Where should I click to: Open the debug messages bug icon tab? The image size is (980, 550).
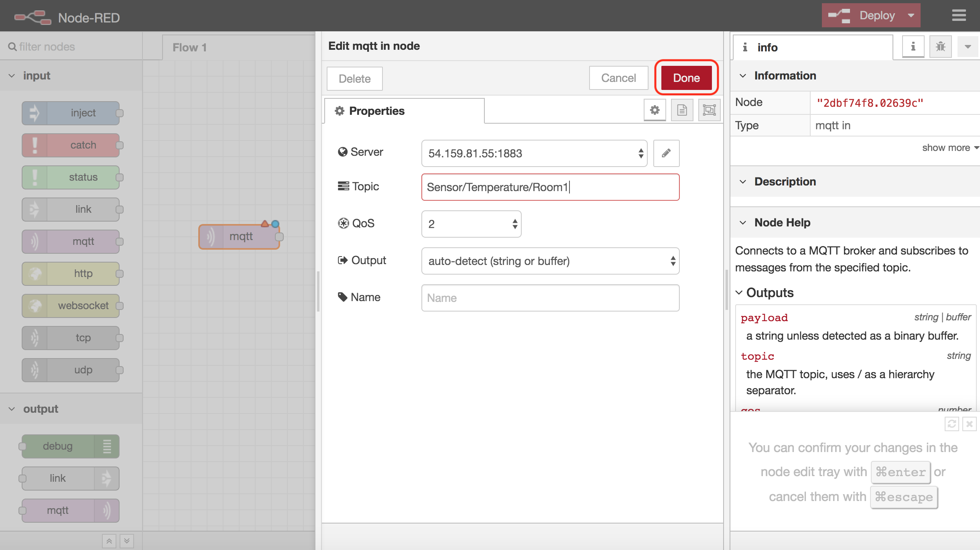(940, 47)
